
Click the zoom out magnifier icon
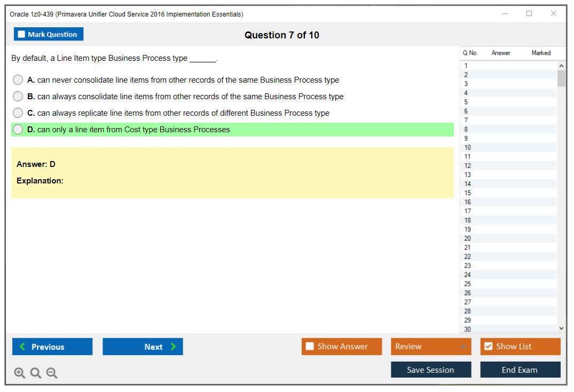point(52,373)
